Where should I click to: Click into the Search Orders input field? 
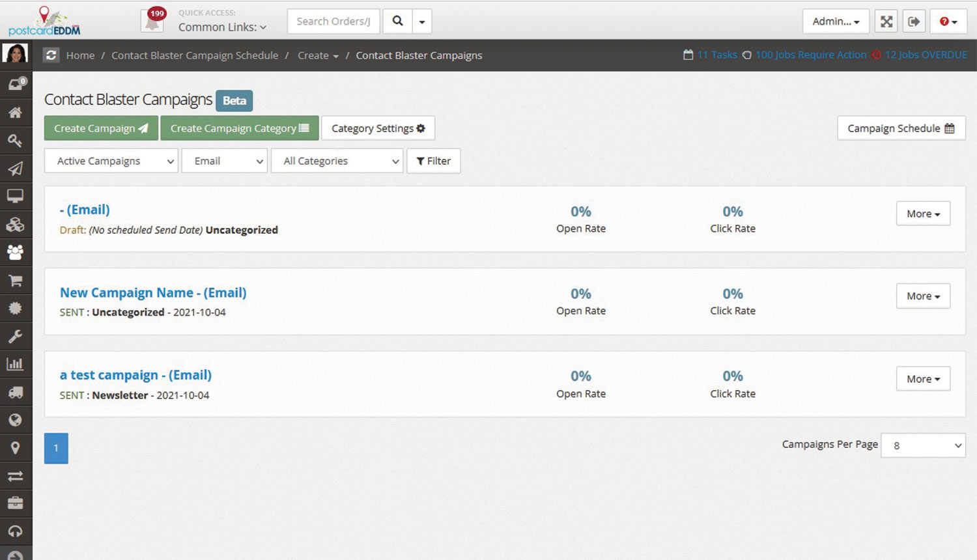(333, 21)
